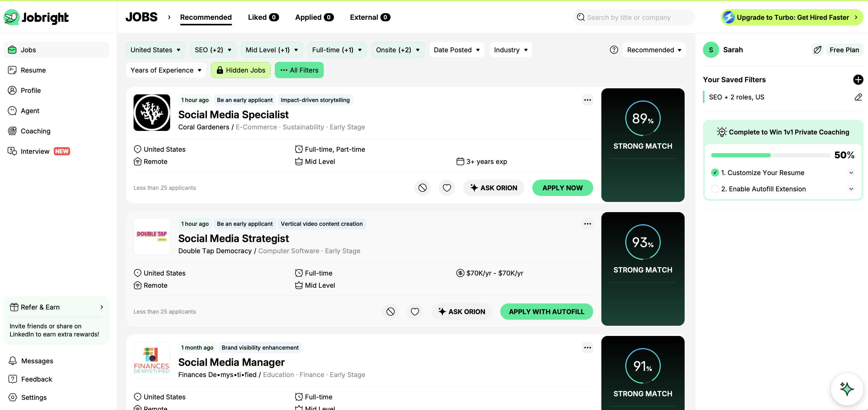Add a new saved filter with plus icon

point(858,79)
